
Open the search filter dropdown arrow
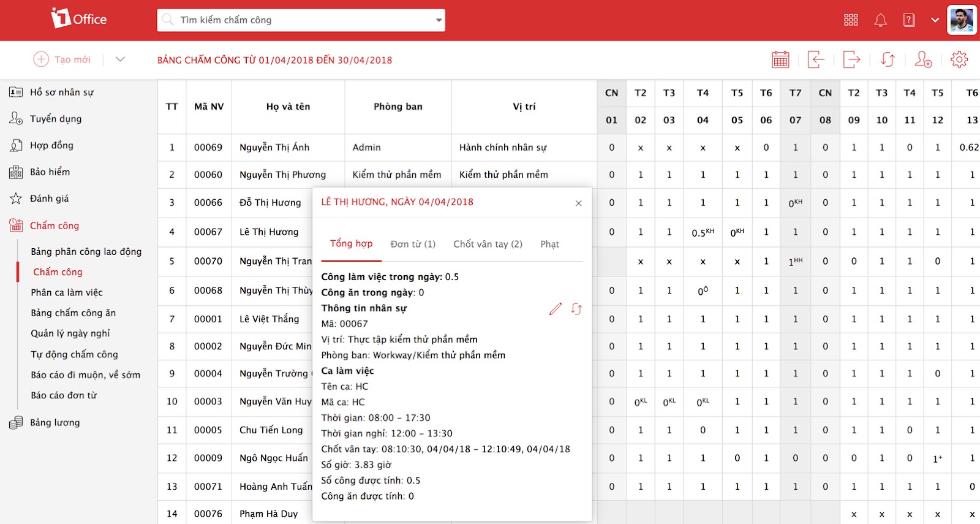[439, 20]
